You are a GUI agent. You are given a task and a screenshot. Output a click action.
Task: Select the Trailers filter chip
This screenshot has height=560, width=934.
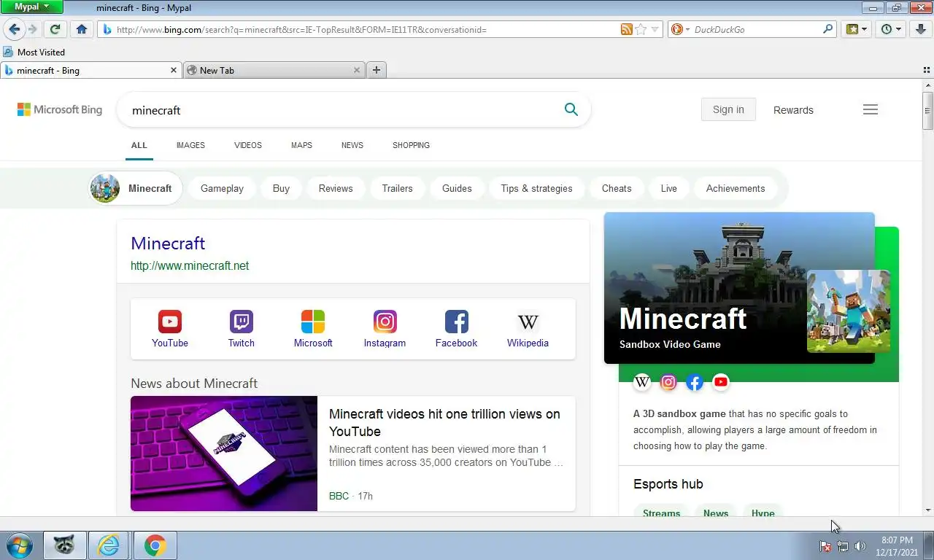point(397,188)
